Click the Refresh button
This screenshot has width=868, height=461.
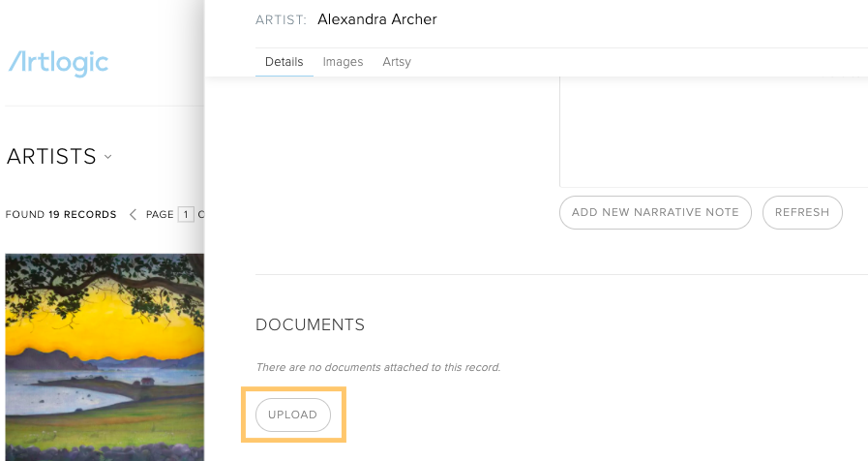(802, 212)
